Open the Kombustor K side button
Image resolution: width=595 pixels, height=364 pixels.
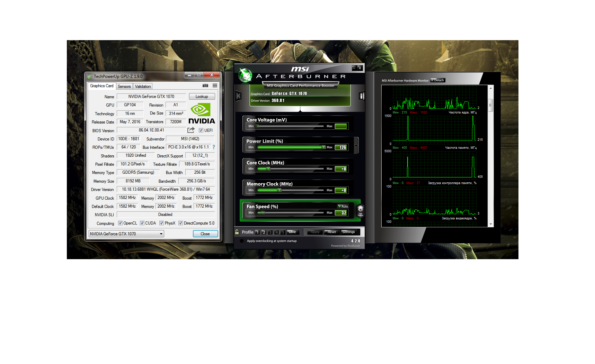[x=238, y=96]
